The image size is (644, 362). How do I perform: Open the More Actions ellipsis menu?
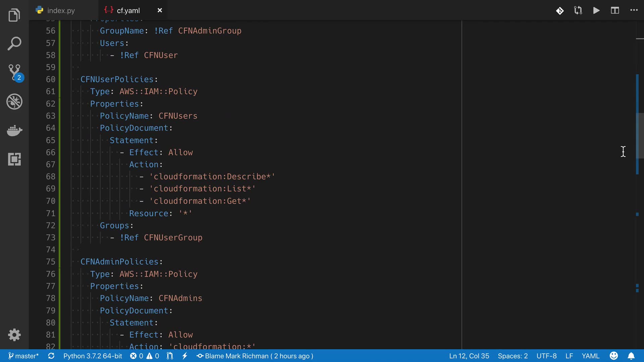point(634,10)
